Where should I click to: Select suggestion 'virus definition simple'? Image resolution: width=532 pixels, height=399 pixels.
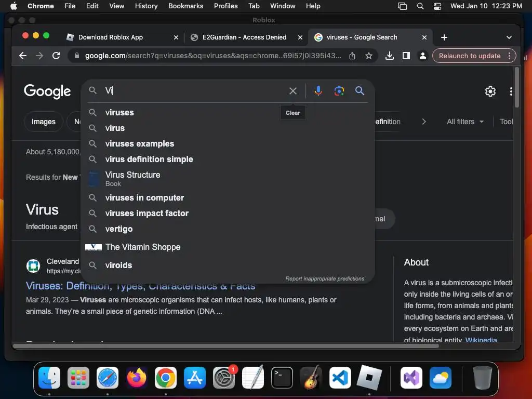point(228,159)
